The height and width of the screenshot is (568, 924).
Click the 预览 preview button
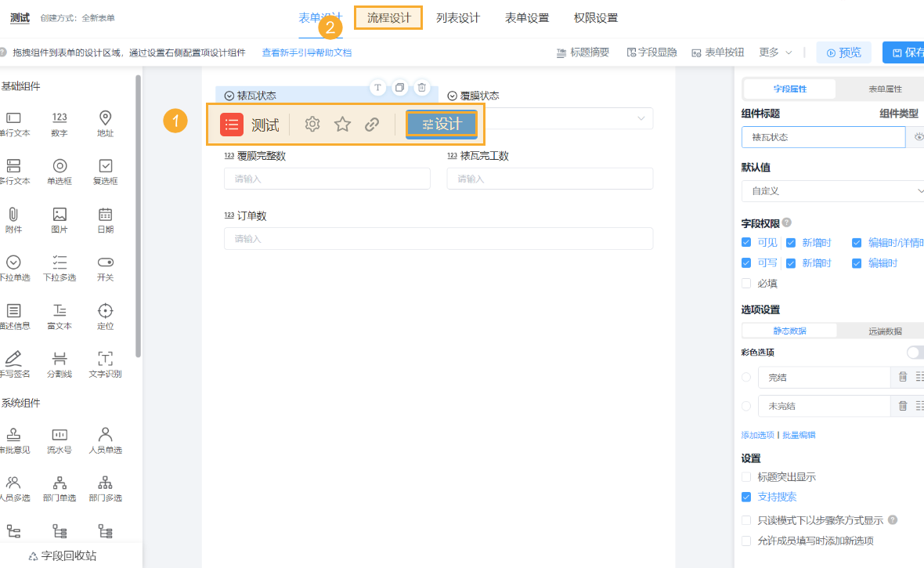(x=843, y=52)
